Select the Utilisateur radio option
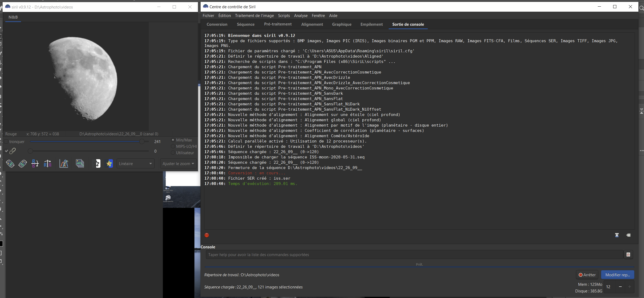 coord(173,153)
